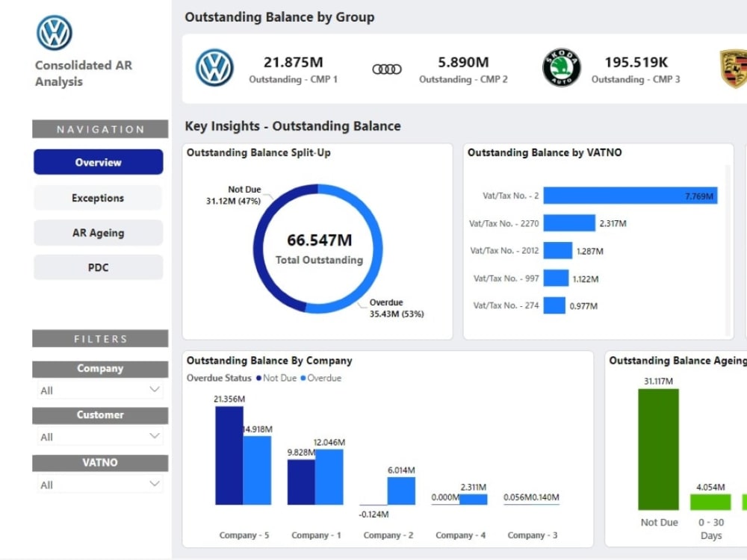Select the Vat/Tax No. - 2012 bar
This screenshot has width=747, height=560.
pyautogui.click(x=558, y=250)
